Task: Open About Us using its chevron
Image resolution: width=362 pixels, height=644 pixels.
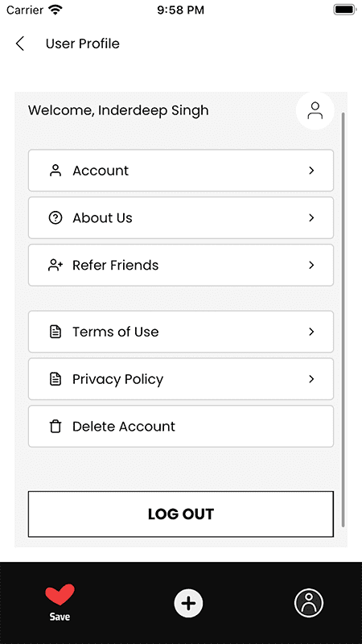Action: click(x=311, y=217)
